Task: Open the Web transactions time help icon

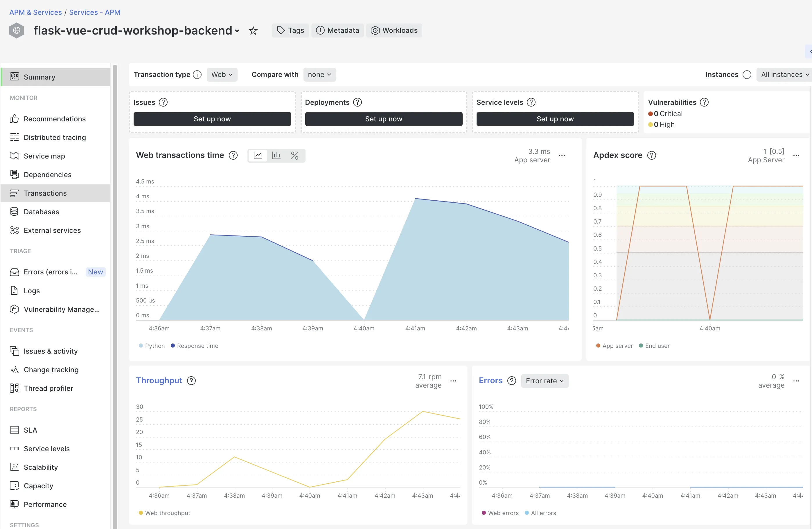Action: point(233,155)
